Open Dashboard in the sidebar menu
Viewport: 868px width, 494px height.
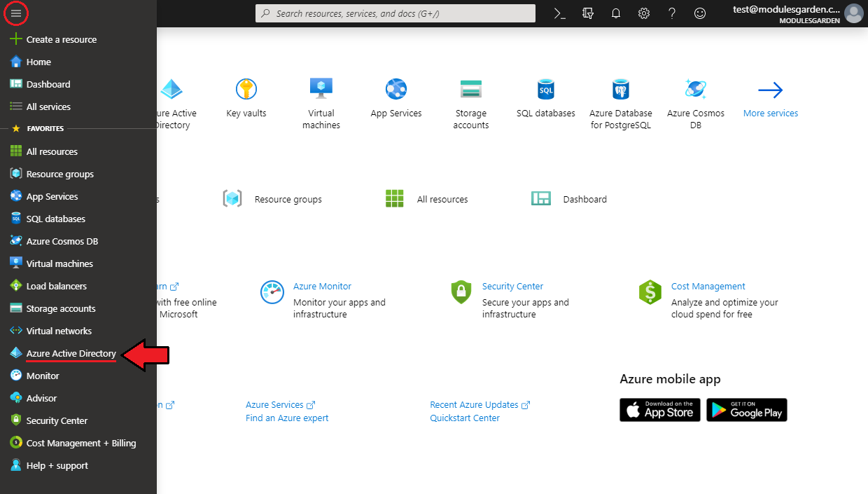tap(48, 84)
